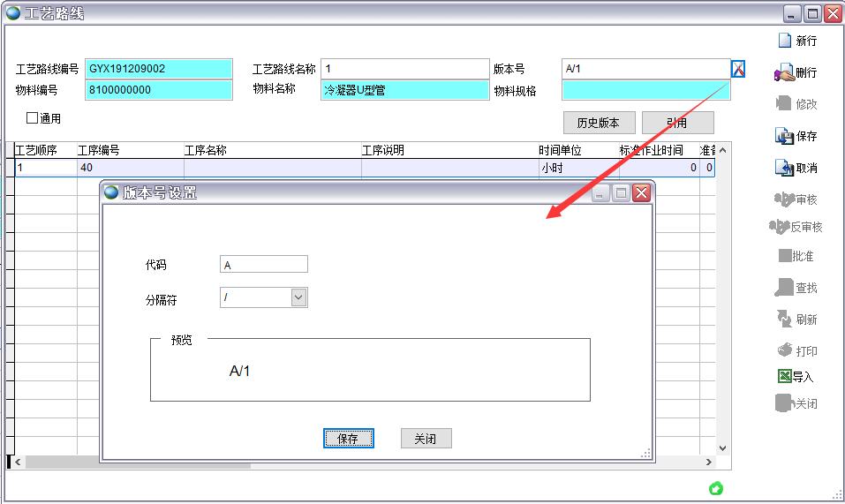The image size is (845, 504).
Task: Expand the 分隔符 dropdown
Action: click(x=298, y=298)
